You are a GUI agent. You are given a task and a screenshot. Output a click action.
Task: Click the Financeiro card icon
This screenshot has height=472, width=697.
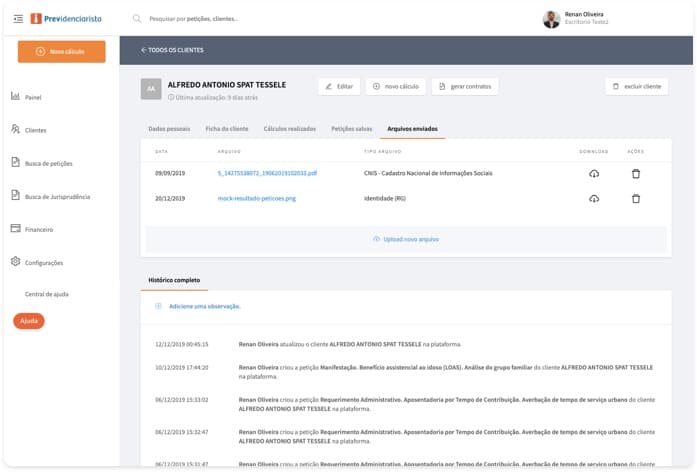coord(16,228)
